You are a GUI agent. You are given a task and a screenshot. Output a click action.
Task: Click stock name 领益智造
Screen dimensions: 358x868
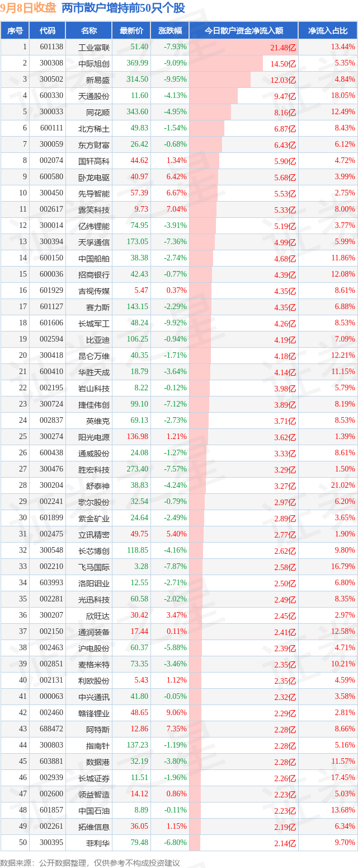coord(94,794)
